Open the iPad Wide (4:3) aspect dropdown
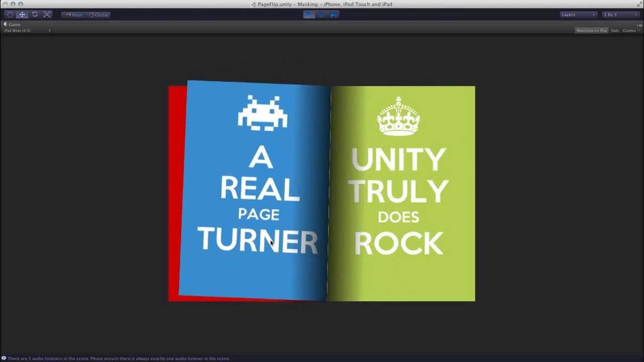 pos(27,31)
